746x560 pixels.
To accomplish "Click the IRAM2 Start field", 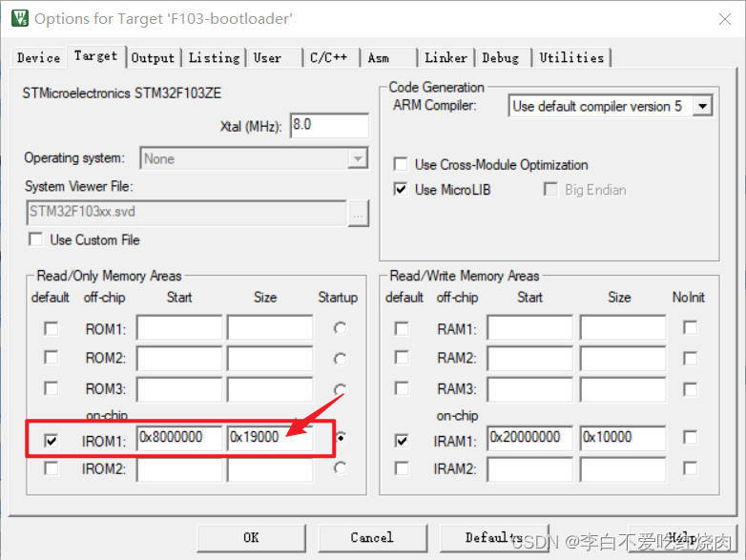I will click(530, 470).
